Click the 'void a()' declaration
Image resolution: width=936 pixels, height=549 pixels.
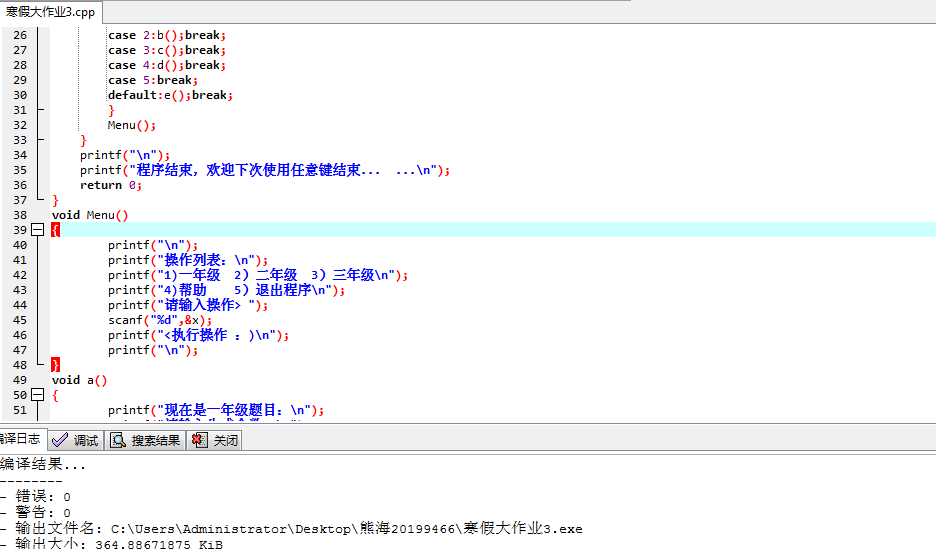79,380
